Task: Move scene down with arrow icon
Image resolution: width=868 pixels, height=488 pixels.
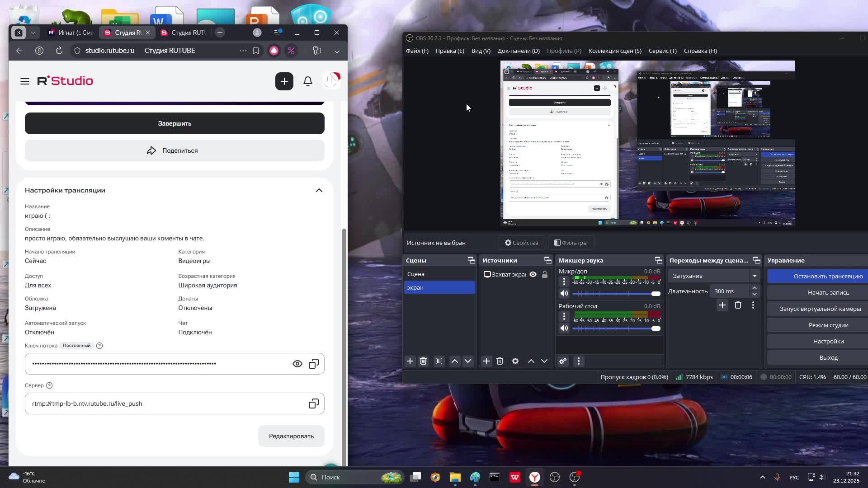Action: 468,361
